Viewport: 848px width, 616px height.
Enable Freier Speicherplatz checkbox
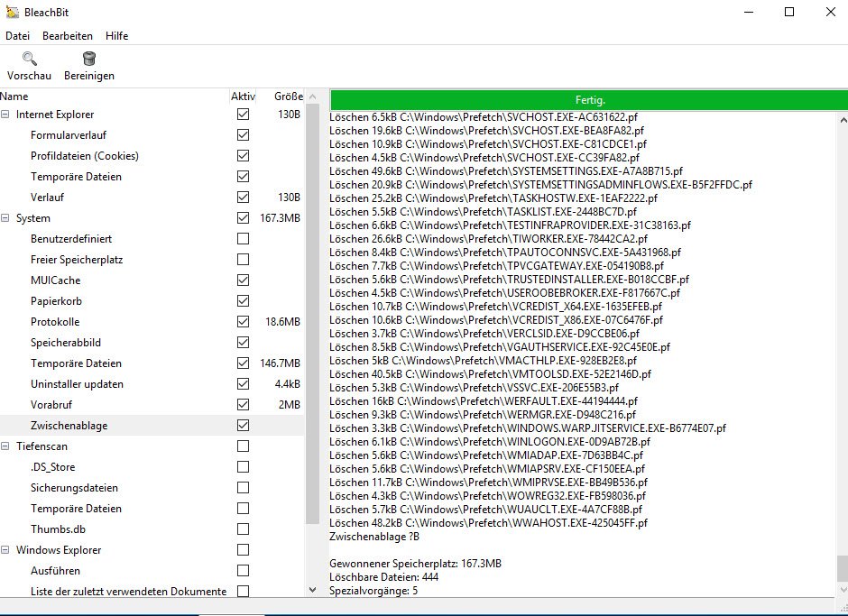pos(244,260)
